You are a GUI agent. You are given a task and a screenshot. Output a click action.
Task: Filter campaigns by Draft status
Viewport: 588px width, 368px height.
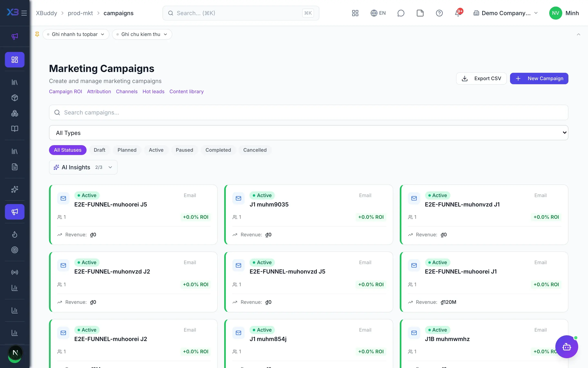(x=99, y=150)
